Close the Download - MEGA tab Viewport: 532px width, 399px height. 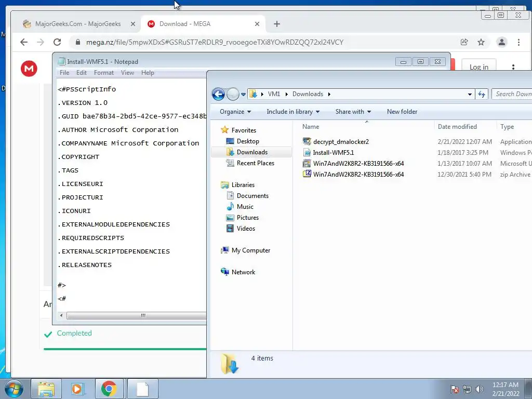point(257,24)
